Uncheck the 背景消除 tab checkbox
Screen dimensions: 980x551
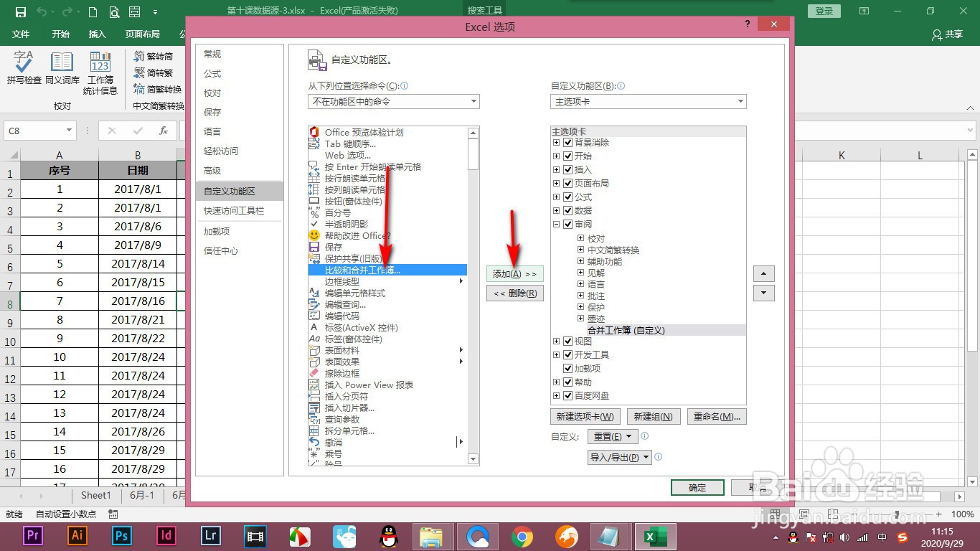[x=568, y=143]
